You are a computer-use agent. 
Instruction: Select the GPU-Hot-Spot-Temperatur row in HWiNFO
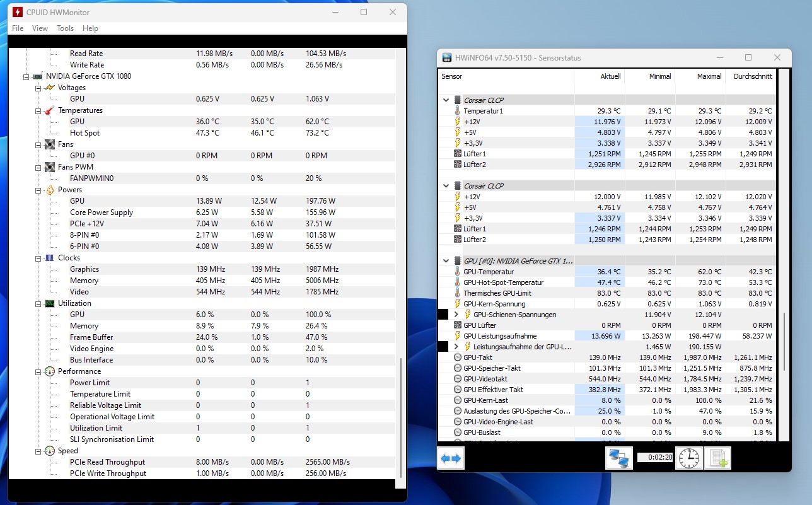[606, 282]
